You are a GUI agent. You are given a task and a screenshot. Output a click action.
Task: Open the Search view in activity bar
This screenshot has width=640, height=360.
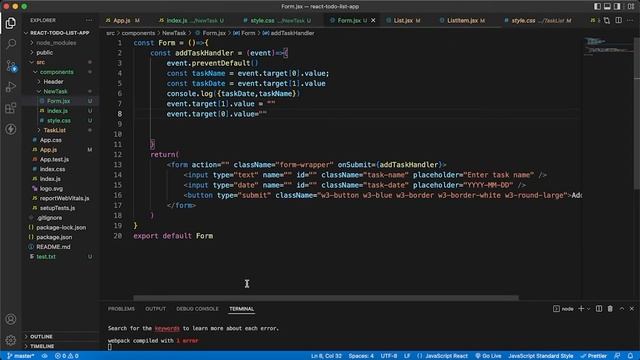[11, 44]
